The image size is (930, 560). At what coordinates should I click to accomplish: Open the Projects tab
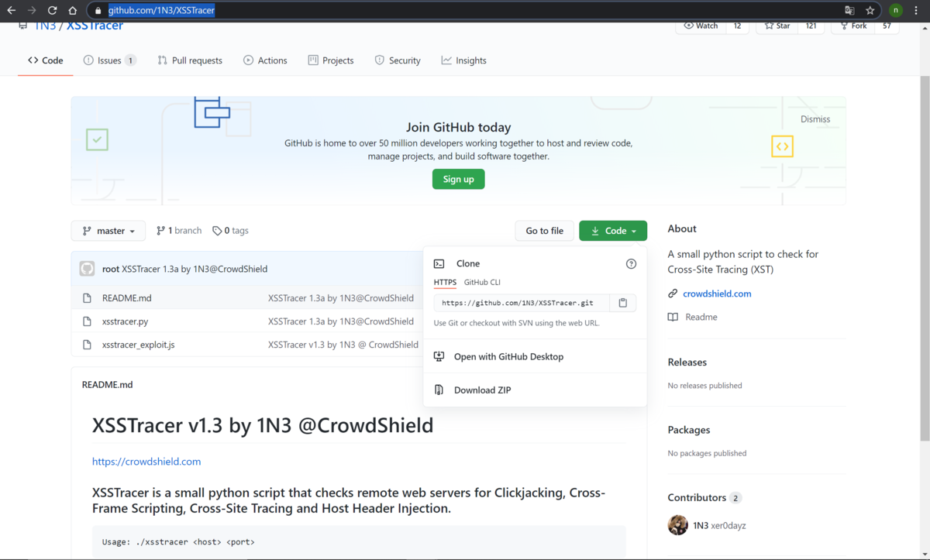(331, 60)
